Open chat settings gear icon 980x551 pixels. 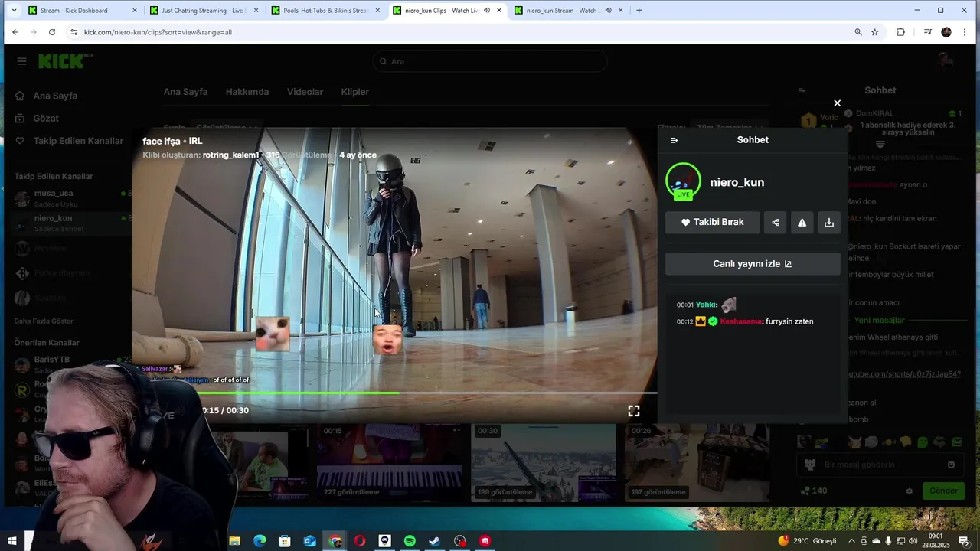[x=910, y=491]
